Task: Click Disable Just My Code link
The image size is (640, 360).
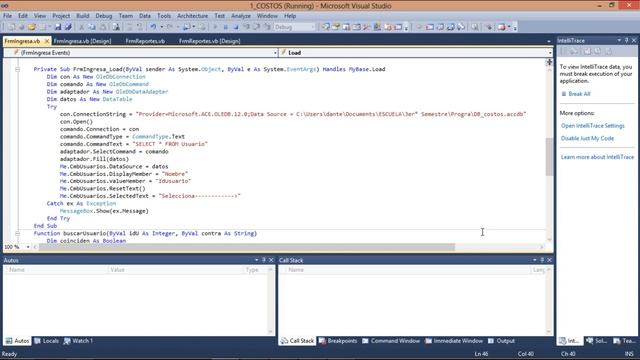Action: pyautogui.click(x=587, y=138)
